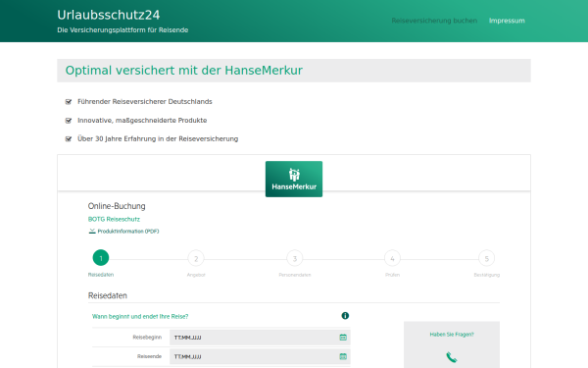The image size is (588, 368).
Task: Open Reiseversicherung buchen in the header
Action: point(434,21)
